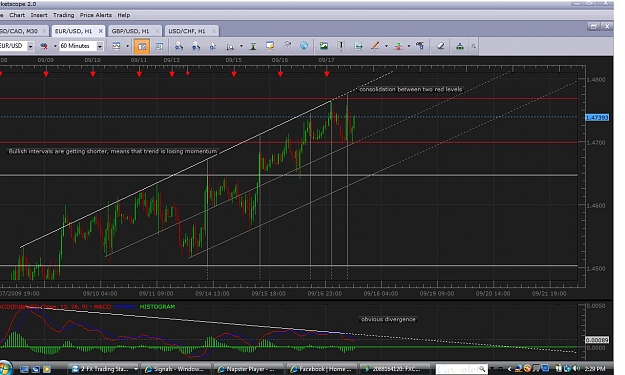Open the Insert menu
The image size is (625, 375).
pyautogui.click(x=39, y=15)
